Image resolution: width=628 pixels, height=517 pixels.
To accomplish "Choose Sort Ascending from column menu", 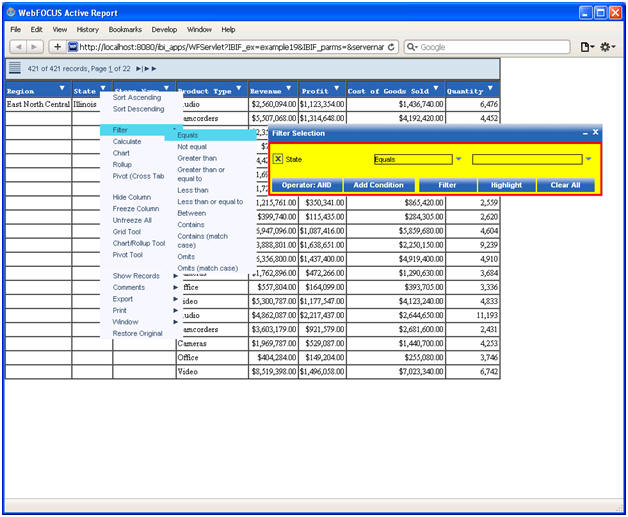I will [137, 97].
